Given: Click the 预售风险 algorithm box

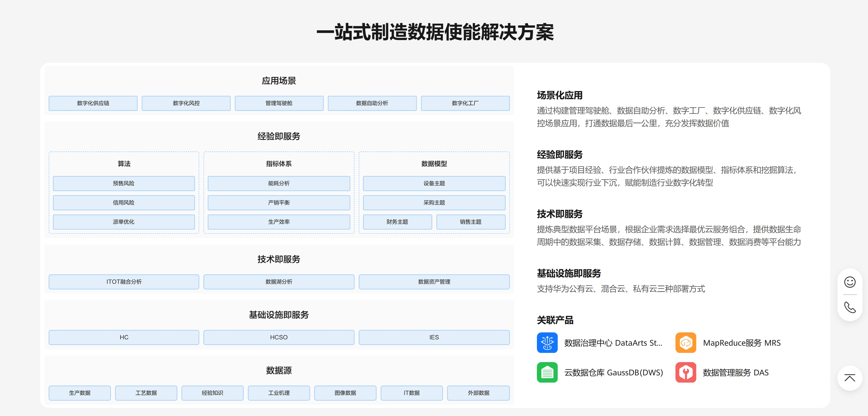Looking at the screenshot, I should [124, 183].
